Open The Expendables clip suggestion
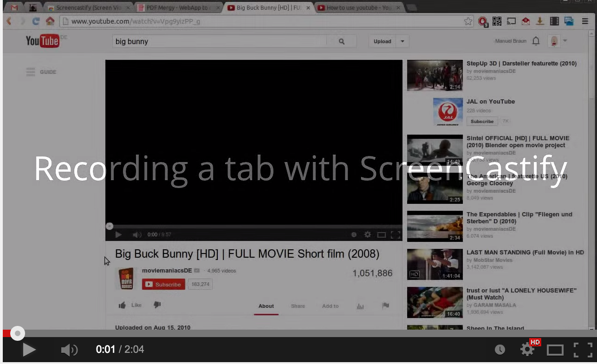Viewport: 597px width, 364px height. point(519,218)
